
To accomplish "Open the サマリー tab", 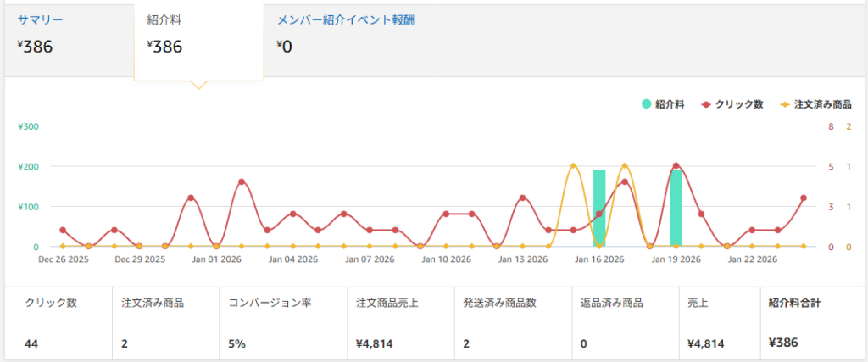I will tap(41, 19).
